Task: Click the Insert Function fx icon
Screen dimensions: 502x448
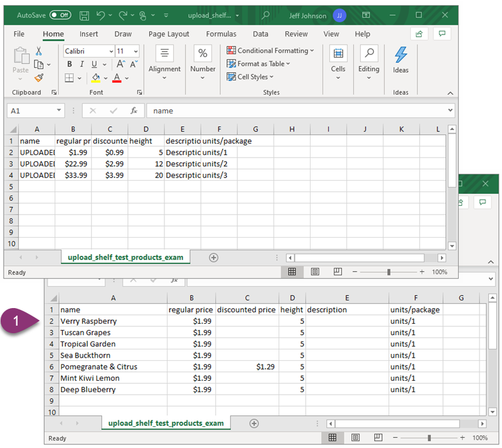Action: coord(134,111)
